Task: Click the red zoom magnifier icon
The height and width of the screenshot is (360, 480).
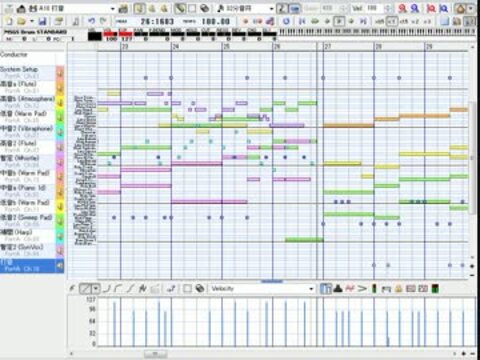Action: 402,8
